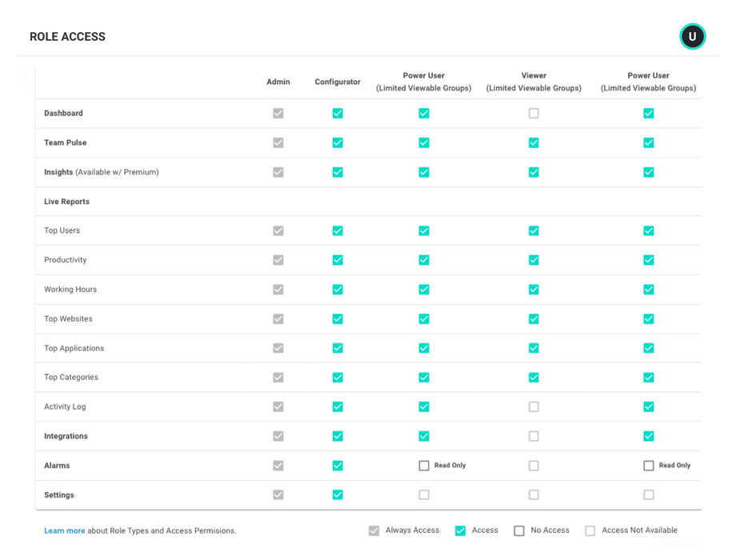Disable Integrations access for Power User
The image size is (736, 560).
tap(424, 436)
